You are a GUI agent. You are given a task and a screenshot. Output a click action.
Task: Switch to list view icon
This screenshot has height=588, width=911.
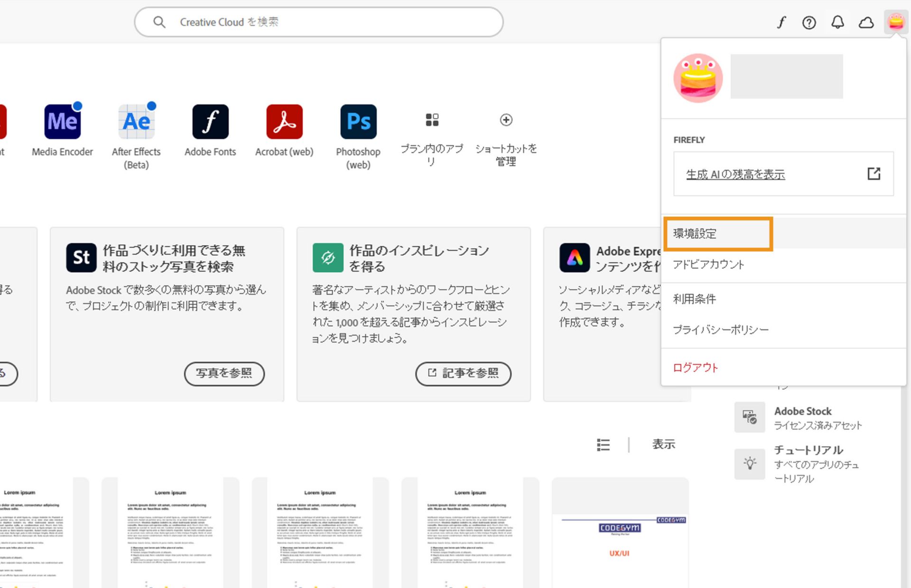pyautogui.click(x=603, y=445)
